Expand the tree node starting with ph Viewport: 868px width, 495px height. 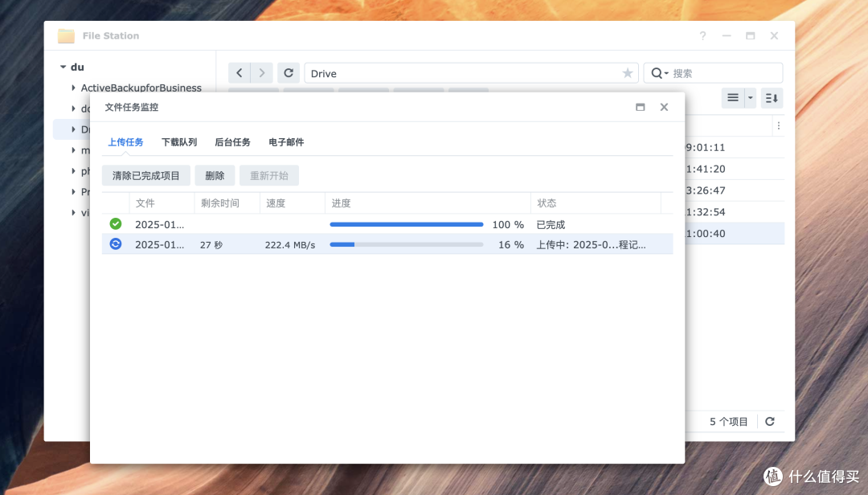(73, 171)
